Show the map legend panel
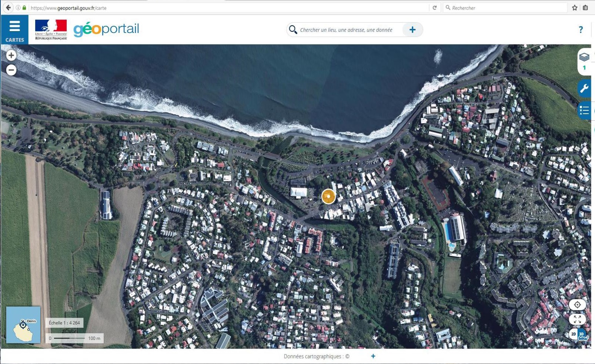The image size is (595, 364). point(584,110)
